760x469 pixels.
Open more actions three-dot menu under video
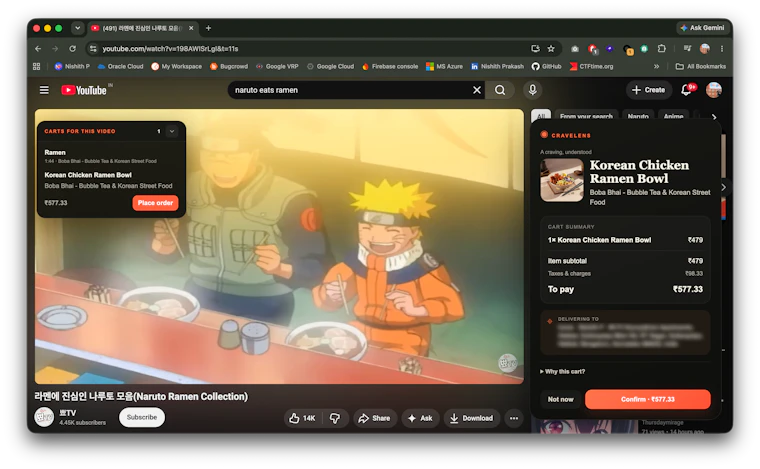514,418
